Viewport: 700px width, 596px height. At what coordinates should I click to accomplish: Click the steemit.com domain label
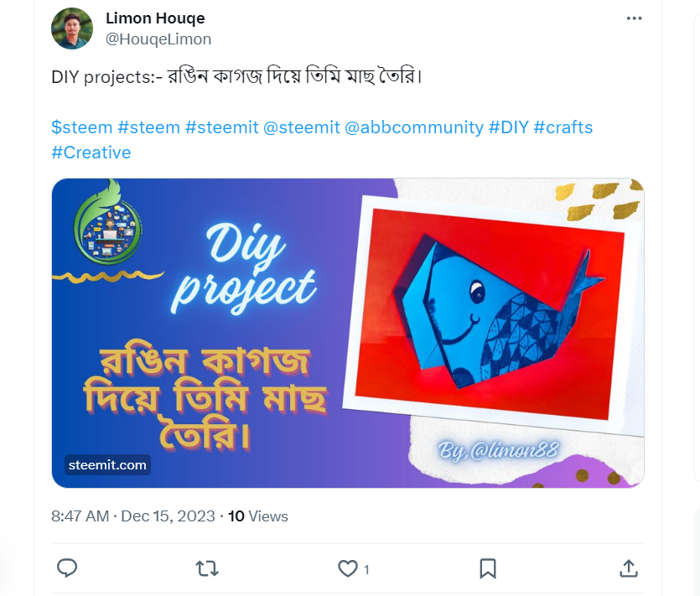point(107,465)
